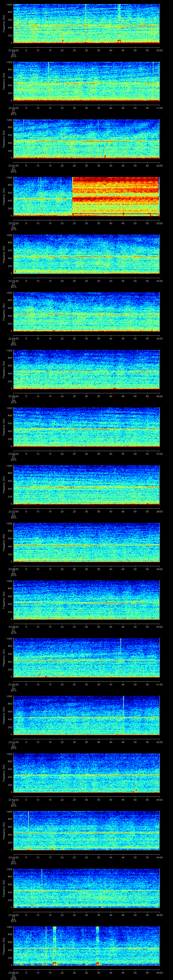Select the spectrogram panel starting at 23:36:00
The width and height of the screenshot is (173, 980).
86,427
